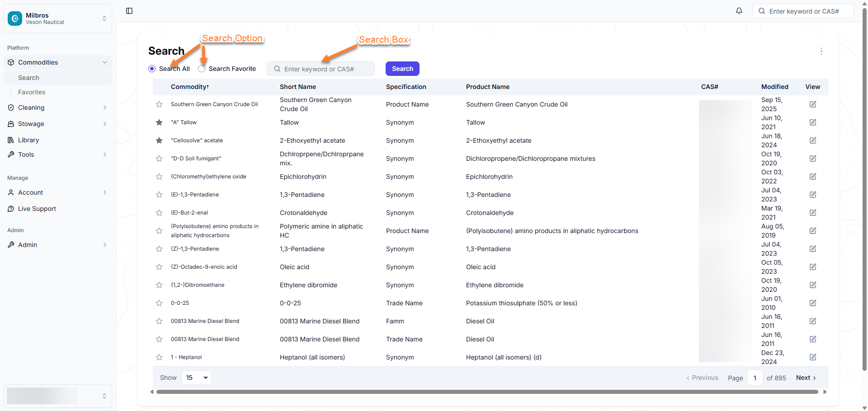Click the horizontal table scrollbar

487,392
